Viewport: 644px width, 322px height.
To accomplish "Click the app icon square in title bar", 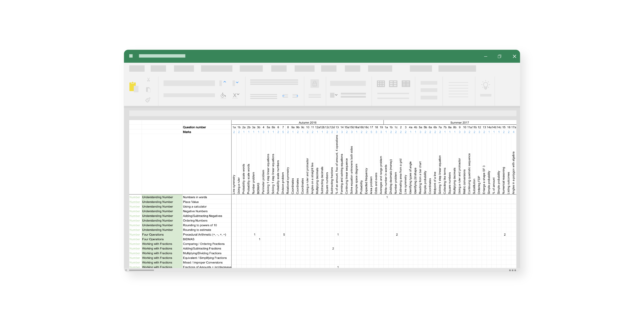I will pos(131,56).
